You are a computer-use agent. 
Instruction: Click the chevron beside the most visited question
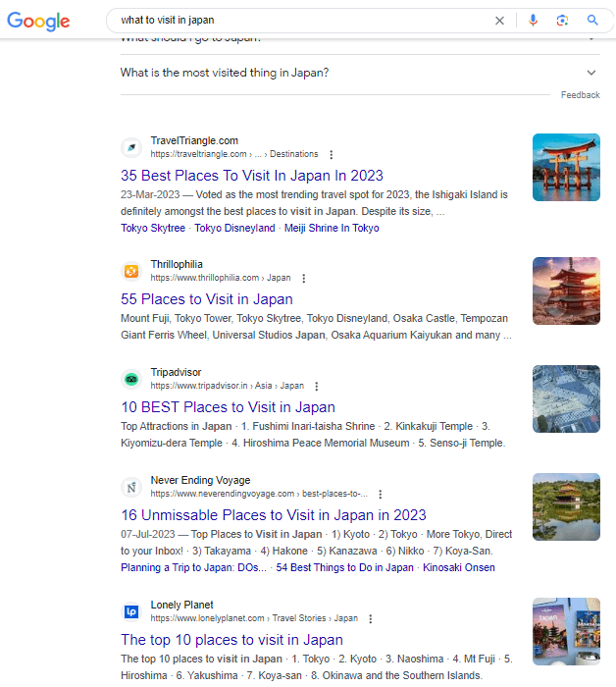click(x=591, y=73)
